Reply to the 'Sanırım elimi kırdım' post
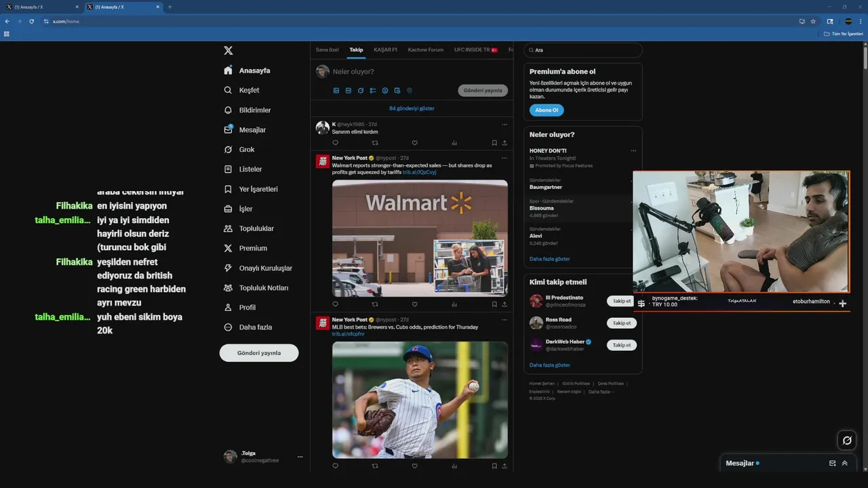The width and height of the screenshot is (868, 488). coord(335,143)
